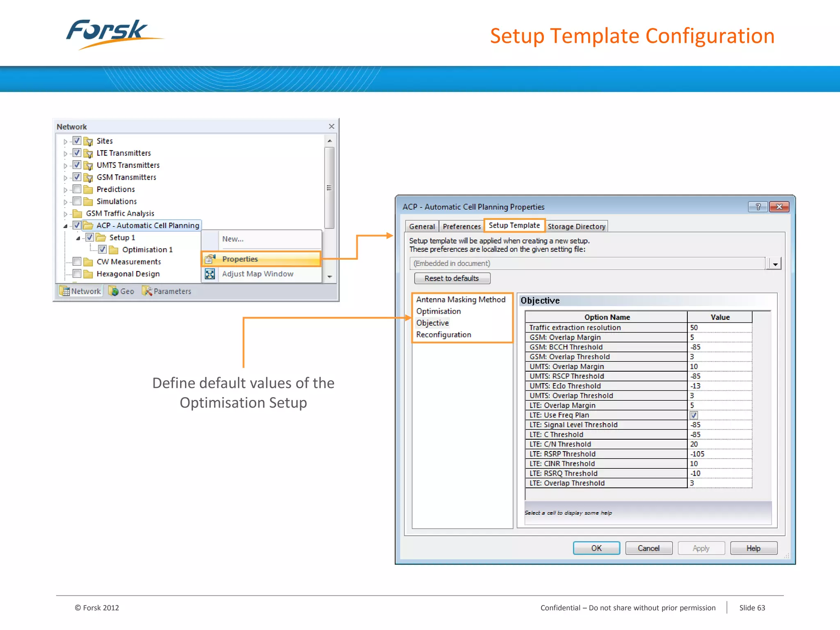The height and width of the screenshot is (630, 840).
Task: Click the Predictions folder icon
Action: pos(88,189)
